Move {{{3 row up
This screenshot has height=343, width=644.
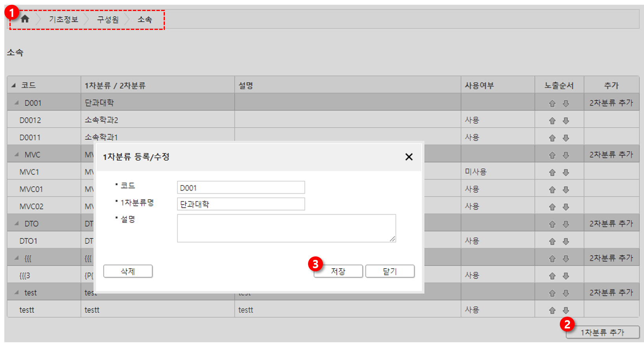(x=552, y=276)
